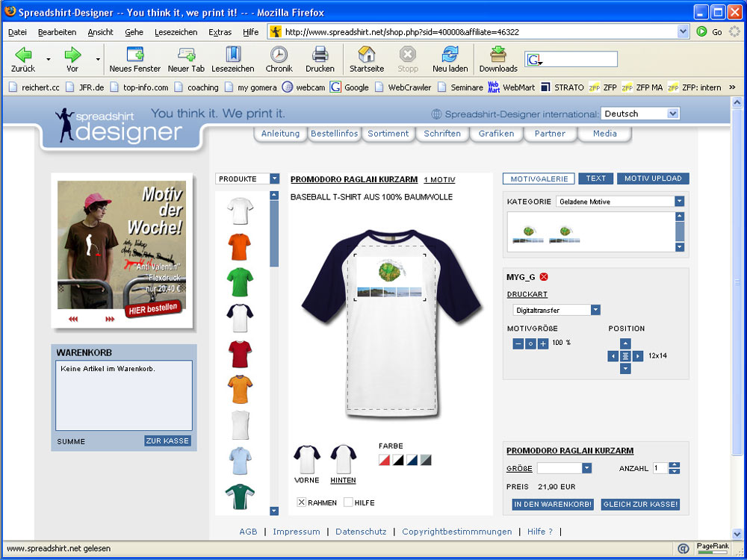The image size is (747, 560).
Task: Open the Bearbeiten menu
Action: (58, 32)
